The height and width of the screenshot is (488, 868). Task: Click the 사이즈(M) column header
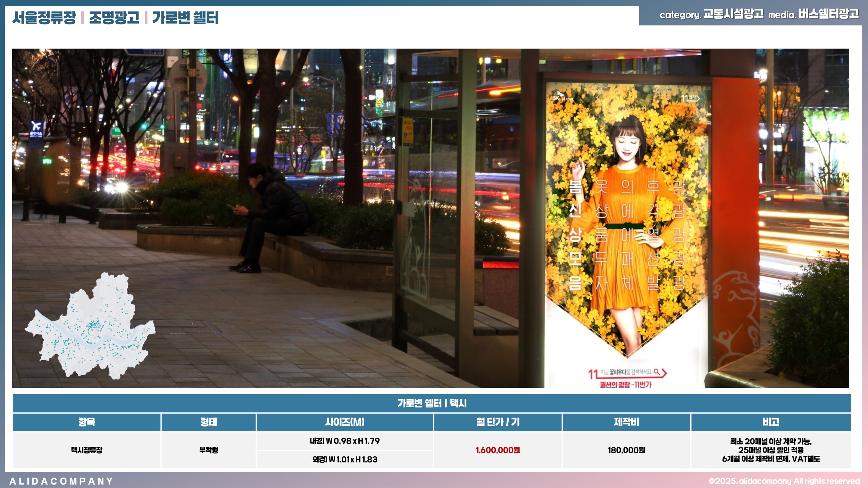tap(344, 422)
